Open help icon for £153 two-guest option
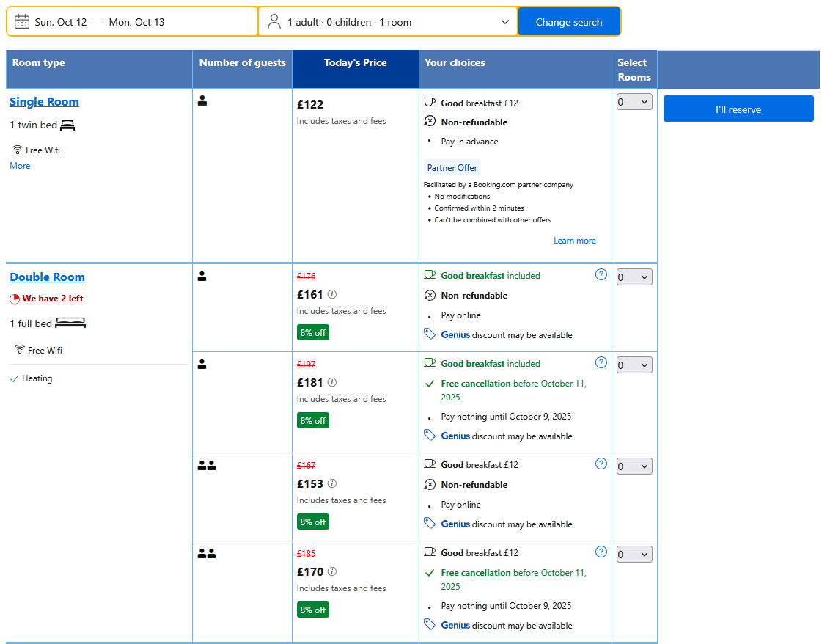The width and height of the screenshot is (822, 644). [601, 464]
